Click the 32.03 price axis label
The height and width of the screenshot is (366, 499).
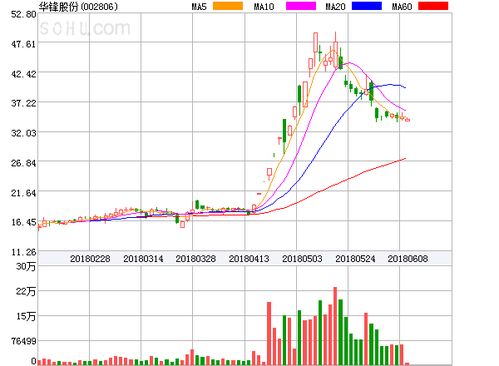click(x=24, y=133)
